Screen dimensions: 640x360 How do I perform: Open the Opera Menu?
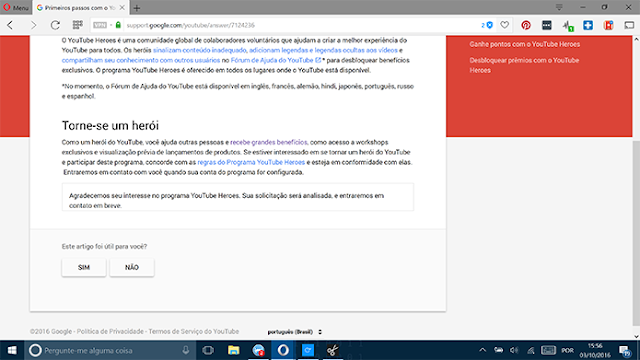16,7
